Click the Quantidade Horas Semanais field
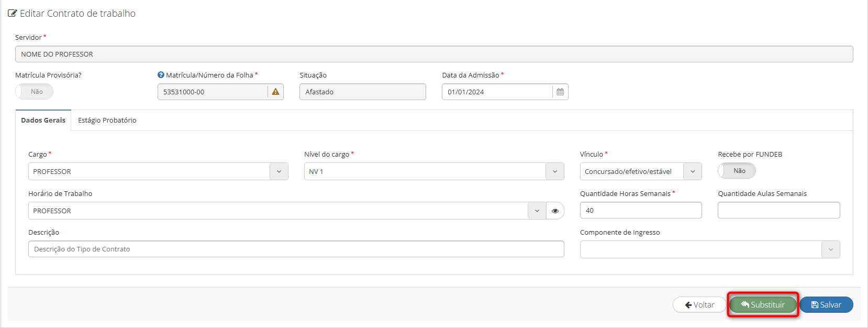Viewport: 868px width, 328px height. point(640,210)
